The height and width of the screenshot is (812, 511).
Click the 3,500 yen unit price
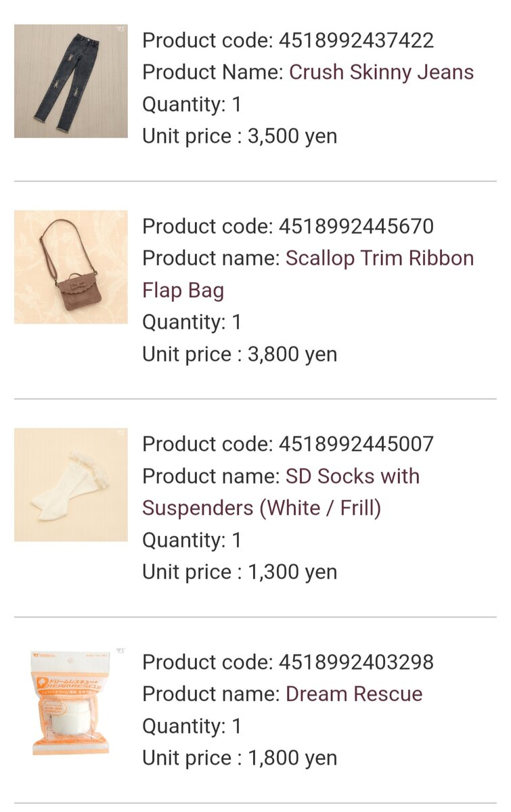(x=292, y=137)
